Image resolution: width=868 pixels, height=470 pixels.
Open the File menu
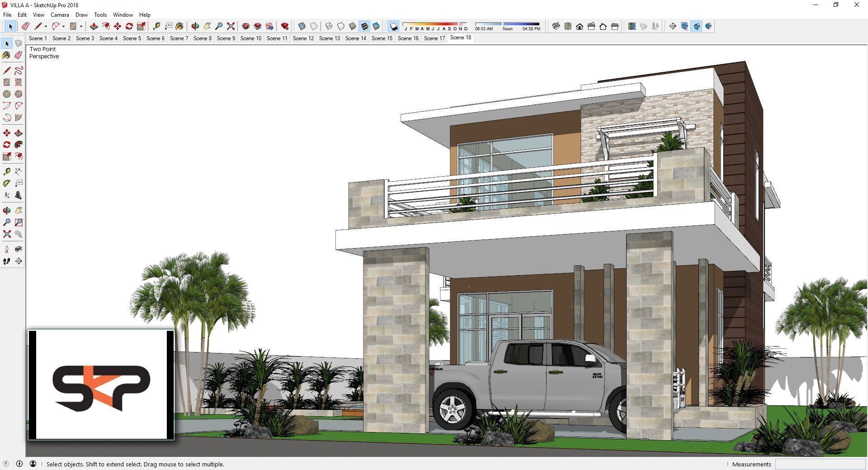coord(7,15)
